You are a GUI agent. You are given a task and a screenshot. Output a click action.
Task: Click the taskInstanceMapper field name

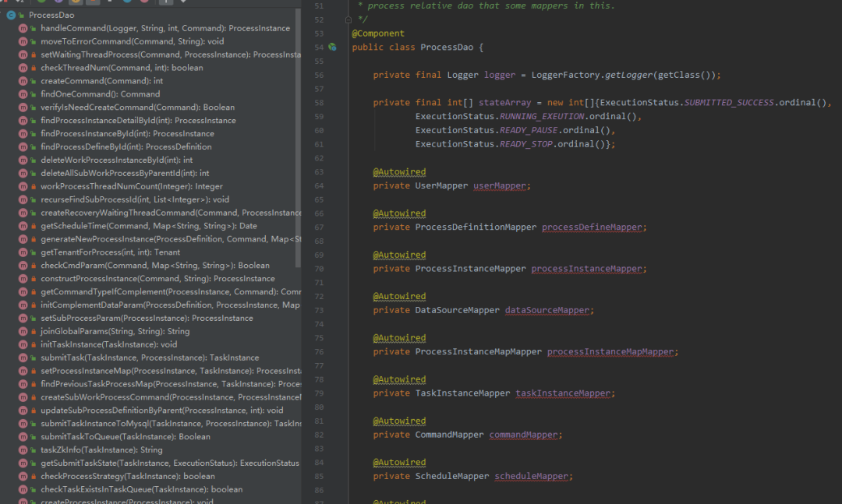(563, 393)
